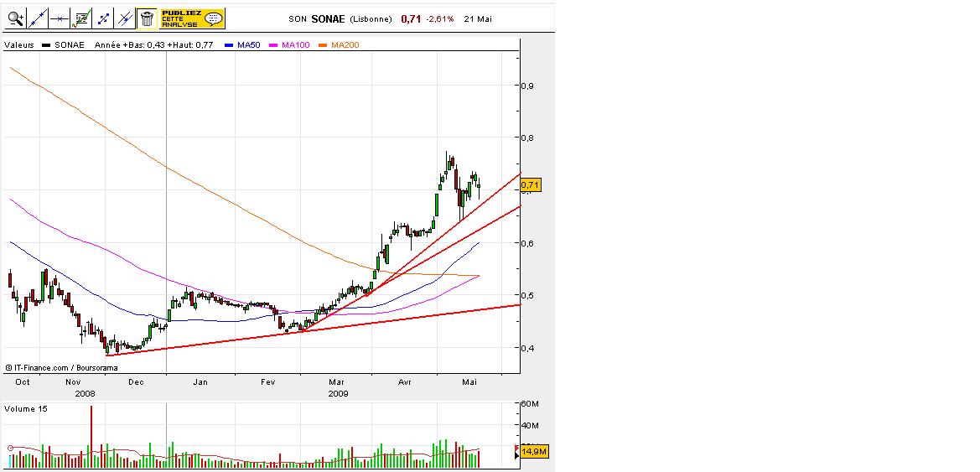This screenshot has height=472, width=980.
Task: Click the blue MA50 color marker
Action: coord(229,45)
